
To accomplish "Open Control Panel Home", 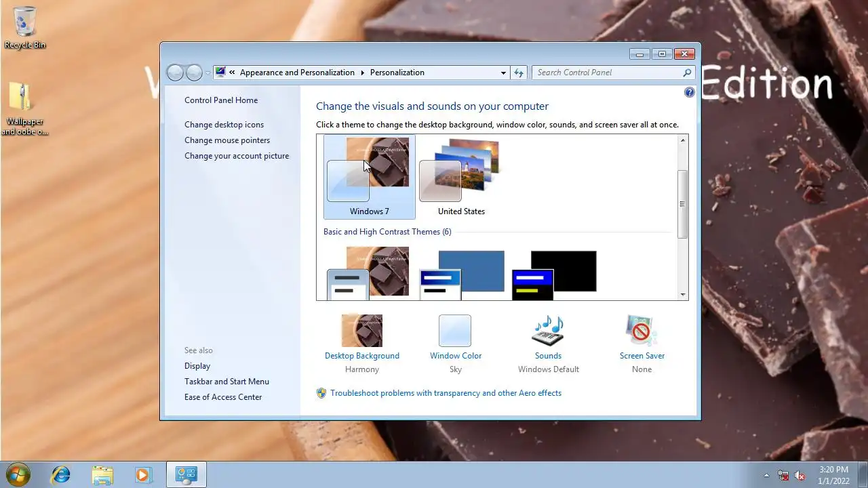I will click(221, 100).
